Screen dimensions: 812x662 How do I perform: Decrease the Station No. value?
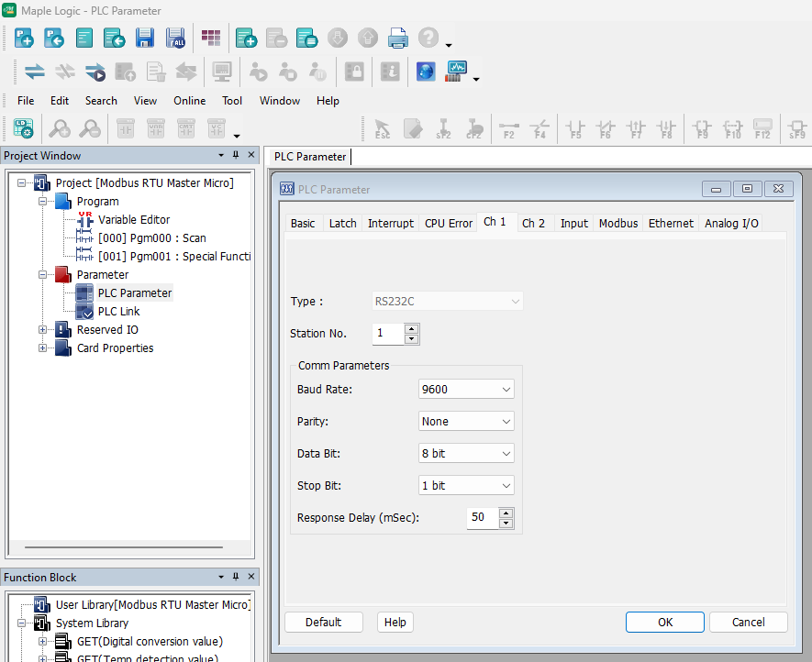[411, 339]
